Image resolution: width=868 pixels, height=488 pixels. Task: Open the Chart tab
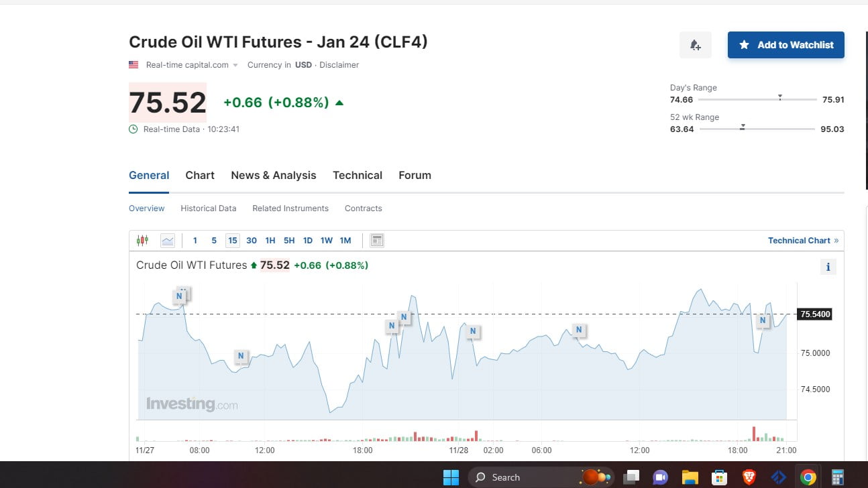pos(200,176)
